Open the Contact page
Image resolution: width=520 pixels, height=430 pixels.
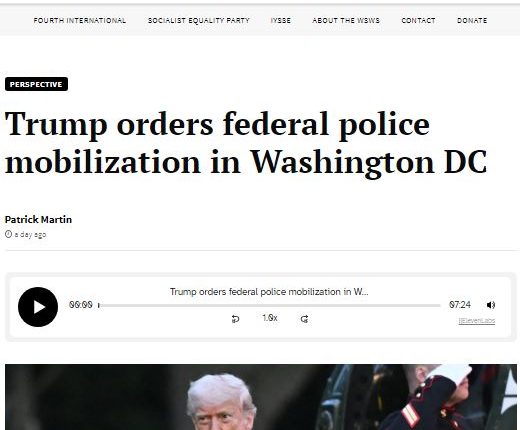click(x=418, y=21)
